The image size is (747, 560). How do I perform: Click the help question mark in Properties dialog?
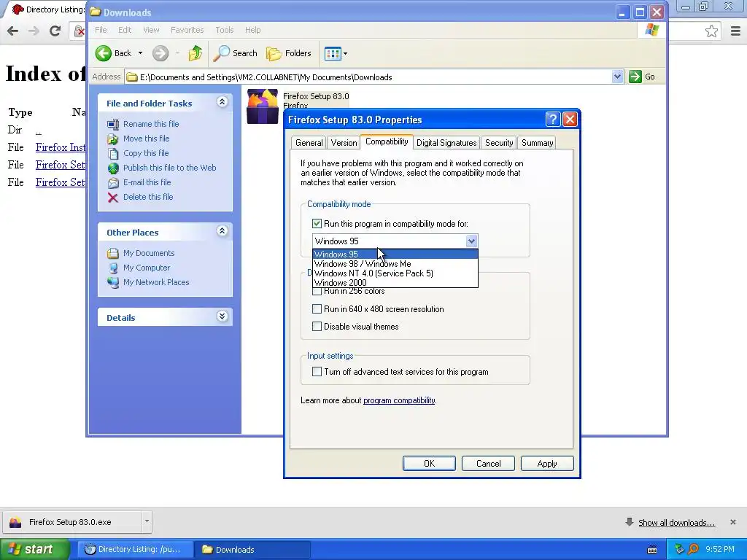pos(553,119)
